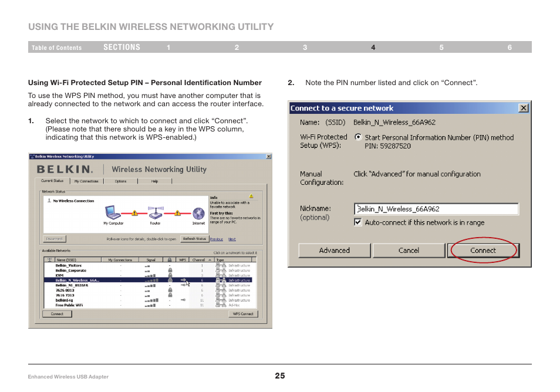The height and width of the screenshot is (392, 560).
Task: Click the Internet globe icon
Action: point(198,214)
